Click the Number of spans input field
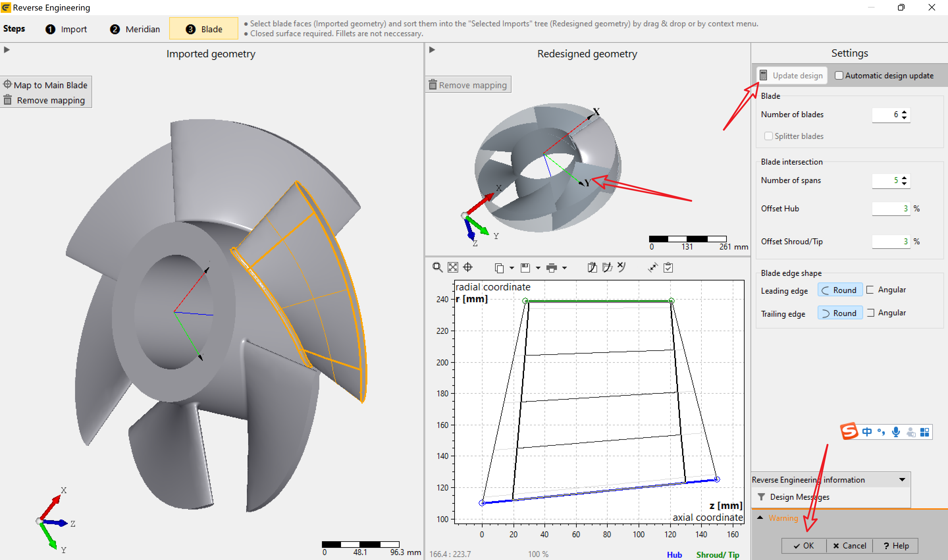 coord(886,180)
